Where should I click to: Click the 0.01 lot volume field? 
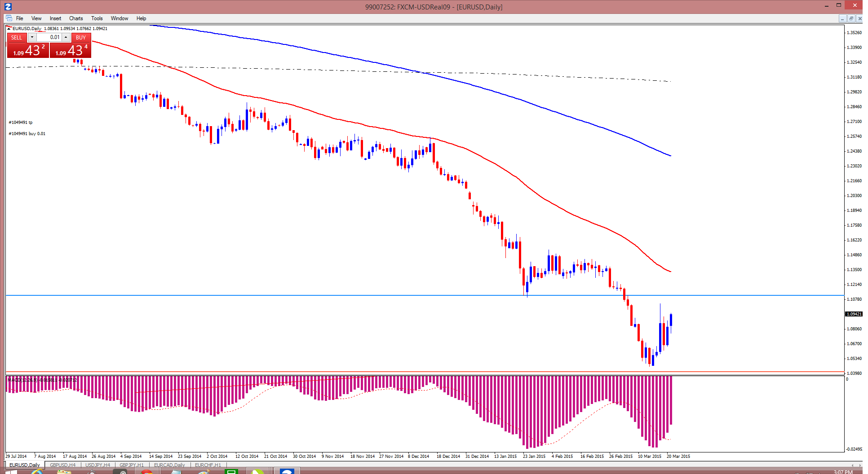tap(49, 37)
